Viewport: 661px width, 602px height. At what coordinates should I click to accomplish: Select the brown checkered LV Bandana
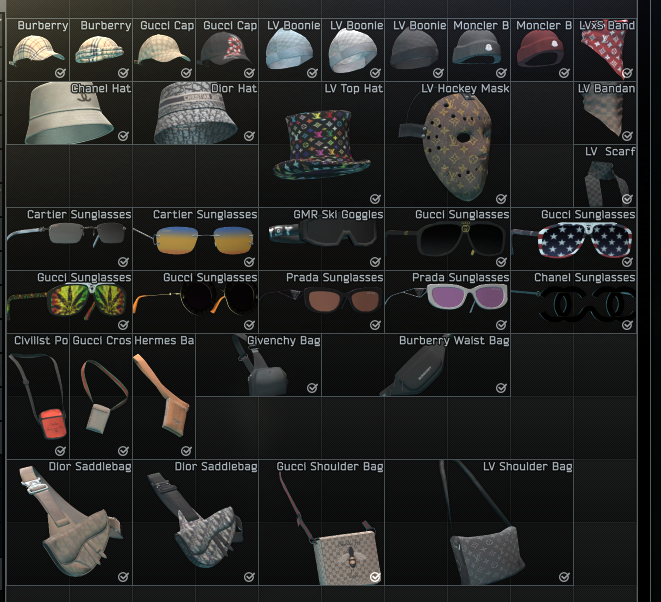pos(605,113)
